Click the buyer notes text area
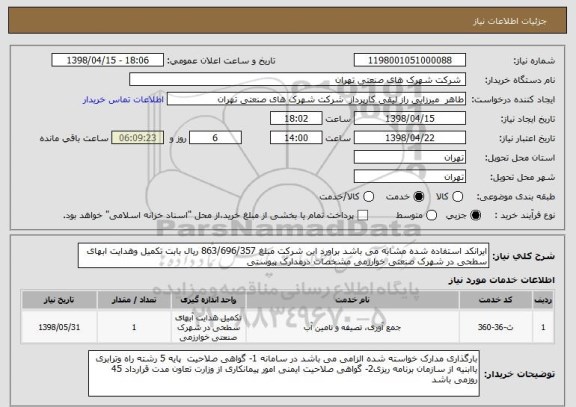576x407 pixels. pos(284,374)
